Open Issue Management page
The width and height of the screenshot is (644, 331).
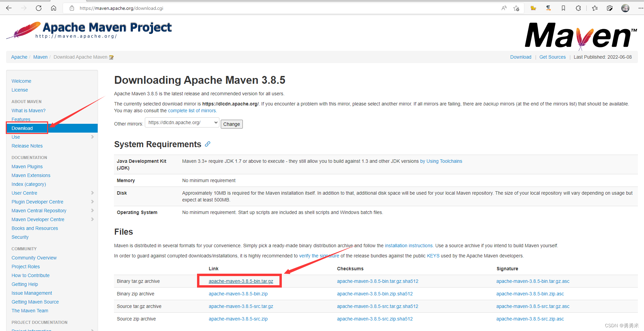click(32, 293)
